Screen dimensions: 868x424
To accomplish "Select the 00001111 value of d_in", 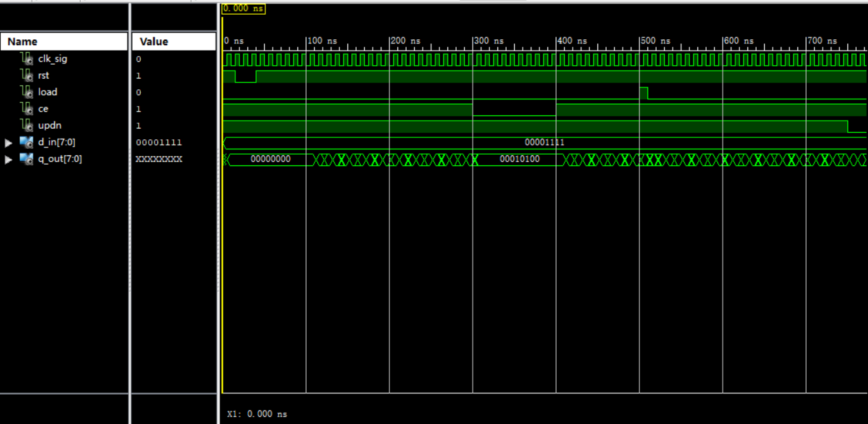I will [159, 143].
